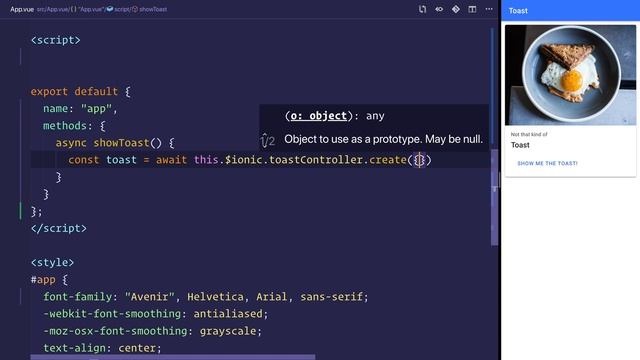Image resolution: width=640 pixels, height=360 pixels.
Task: Click the vertical editor scrollbar thumb
Action: pyautogui.click(x=494, y=198)
